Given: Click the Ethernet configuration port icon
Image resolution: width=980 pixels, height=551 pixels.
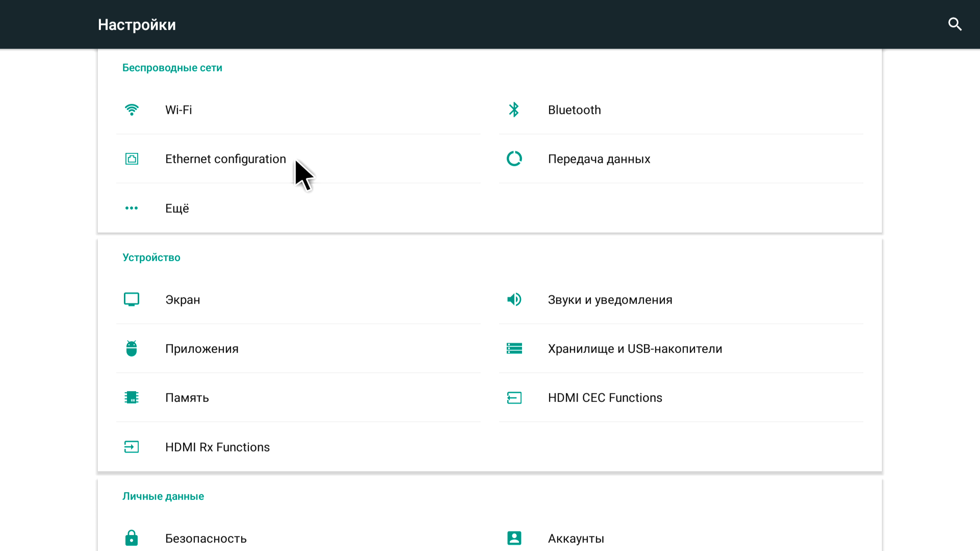Looking at the screenshot, I should click(132, 159).
